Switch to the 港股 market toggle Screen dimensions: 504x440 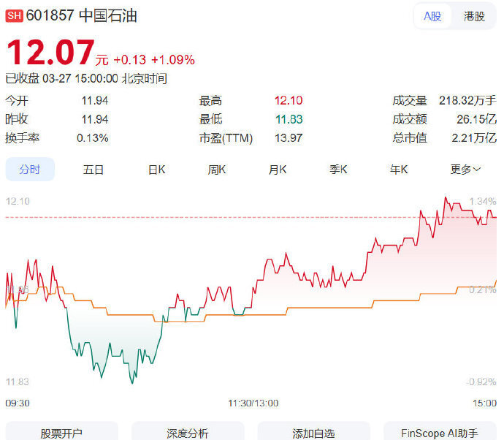point(474,16)
